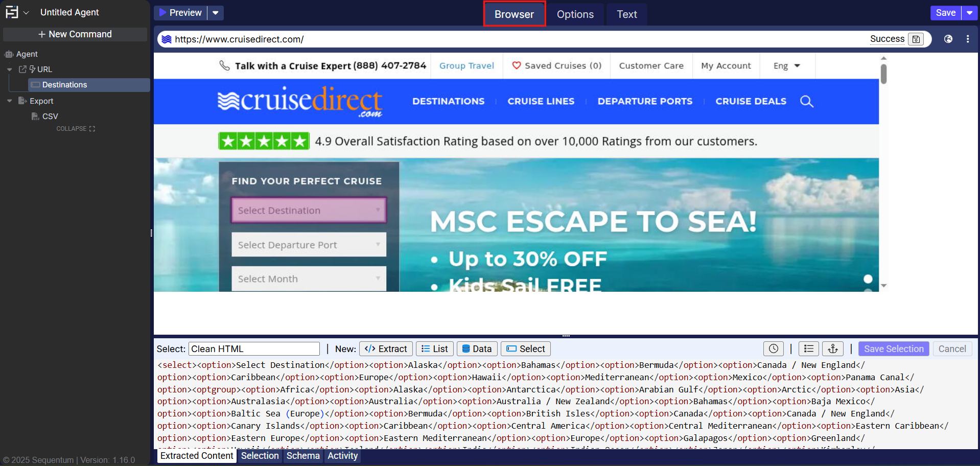
Task: Expand the Eng language dropdown
Action: [786, 66]
